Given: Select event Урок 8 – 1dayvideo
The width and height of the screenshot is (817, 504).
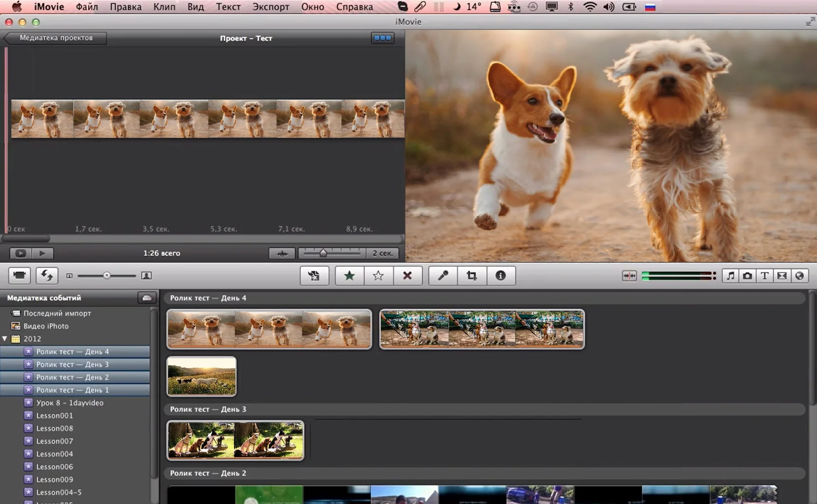Looking at the screenshot, I should point(70,403).
